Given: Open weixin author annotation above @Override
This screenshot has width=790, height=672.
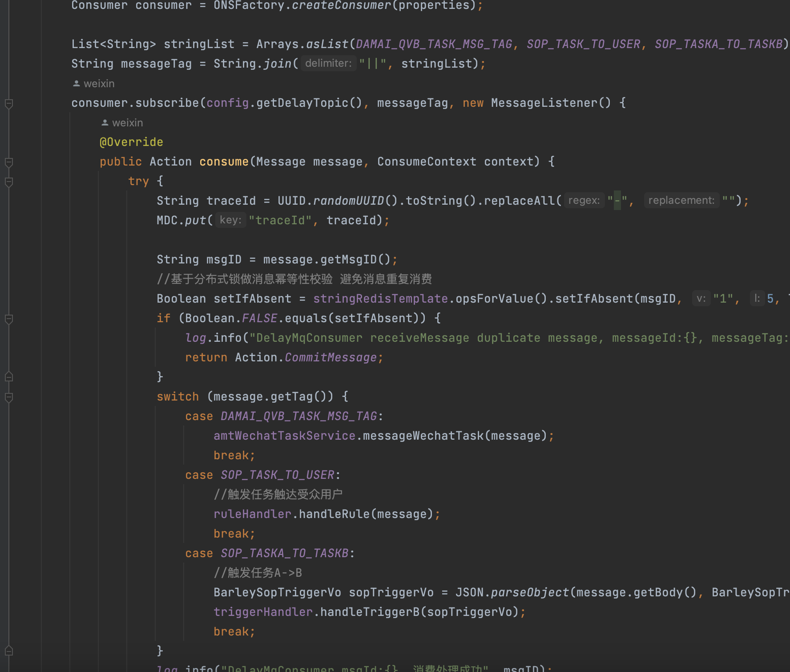Looking at the screenshot, I should click(x=127, y=123).
